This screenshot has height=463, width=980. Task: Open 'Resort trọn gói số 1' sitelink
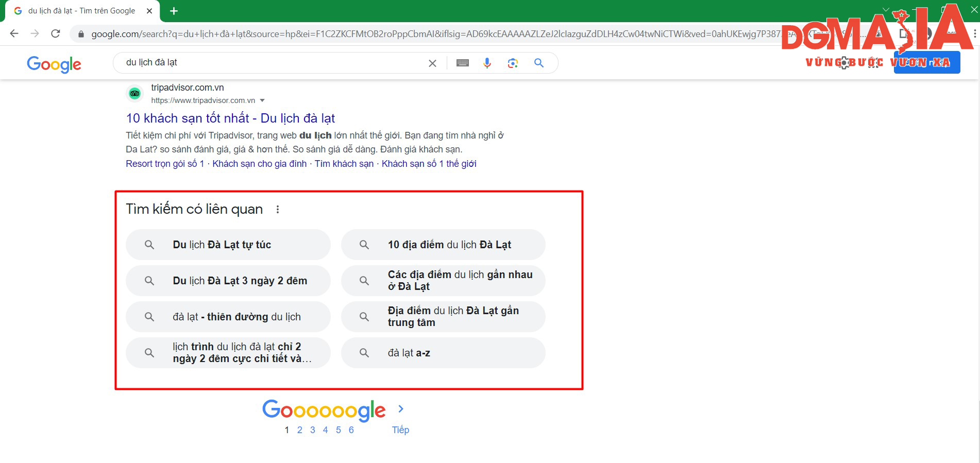(165, 164)
